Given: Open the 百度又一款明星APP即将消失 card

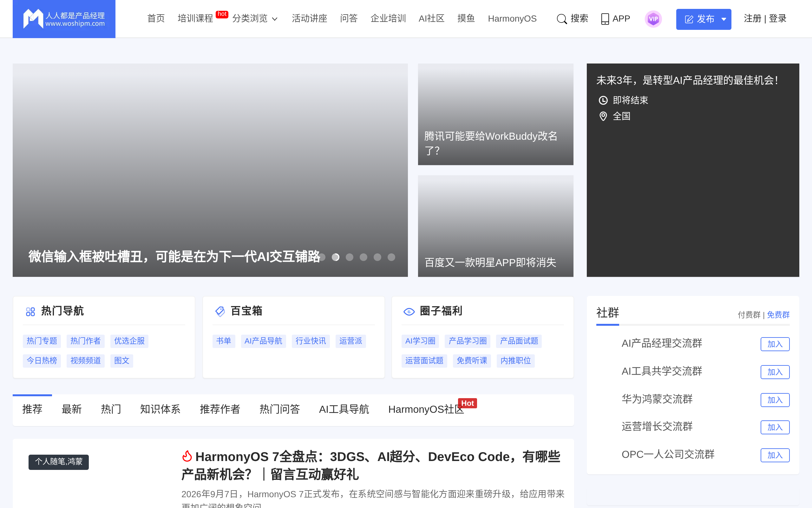Looking at the screenshot, I should click(x=495, y=226).
